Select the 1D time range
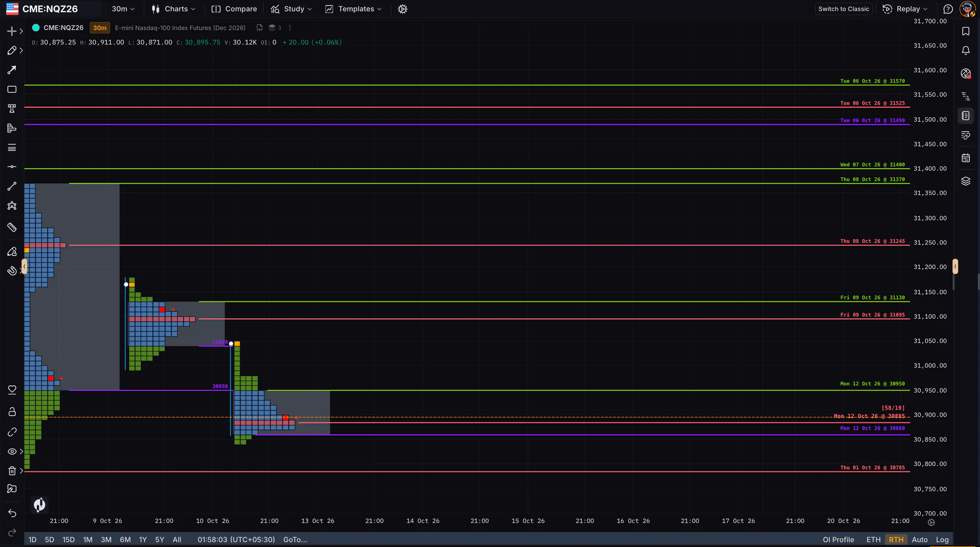This screenshot has width=980, height=547. pyautogui.click(x=33, y=540)
